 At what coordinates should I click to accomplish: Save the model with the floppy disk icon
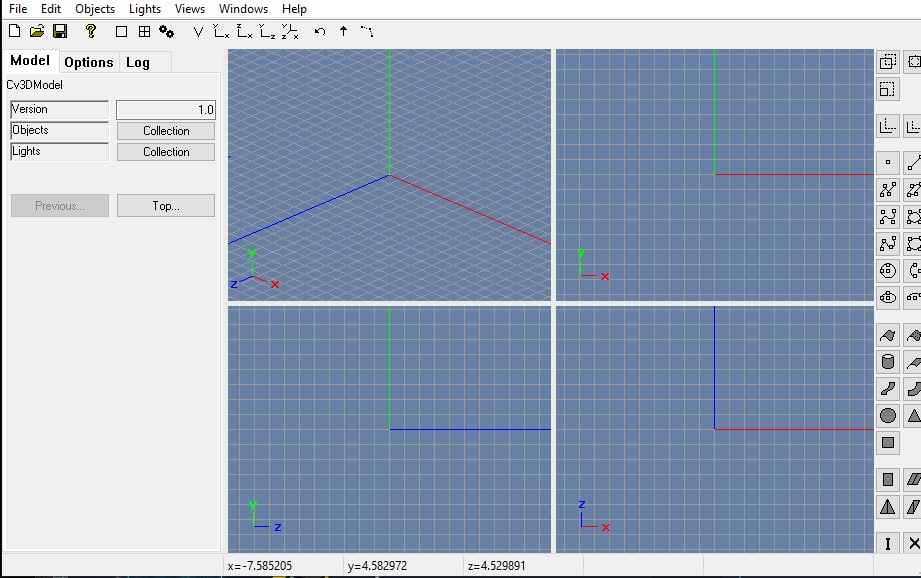[60, 31]
